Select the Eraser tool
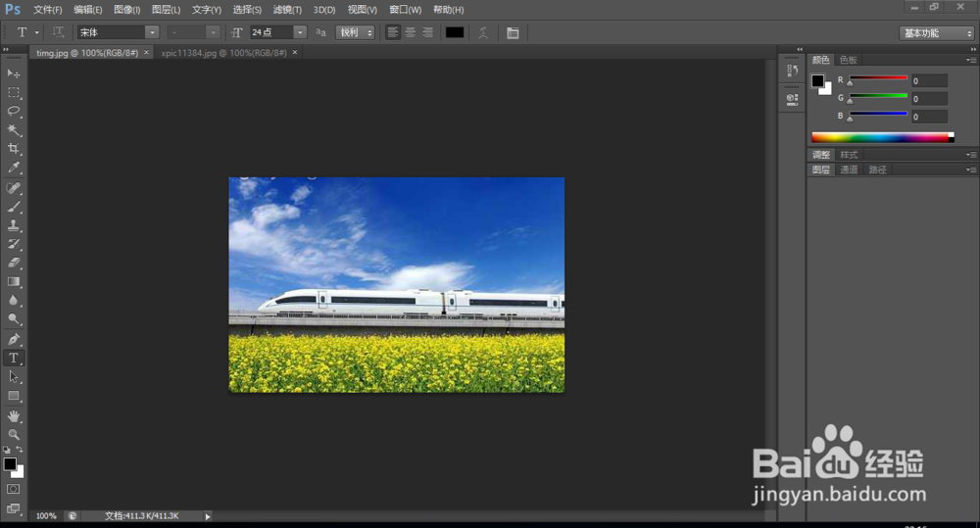Screen dimensions: 980x528 13,264
